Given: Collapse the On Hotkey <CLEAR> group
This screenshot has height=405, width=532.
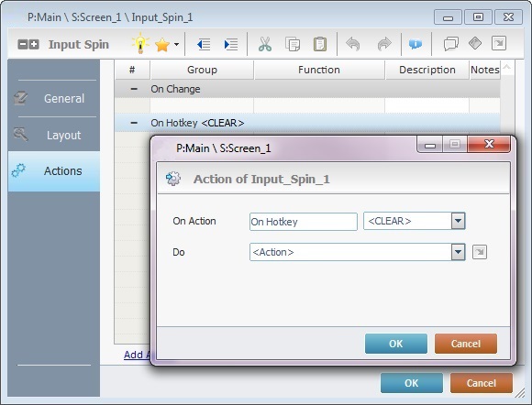Looking at the screenshot, I should 134,123.
